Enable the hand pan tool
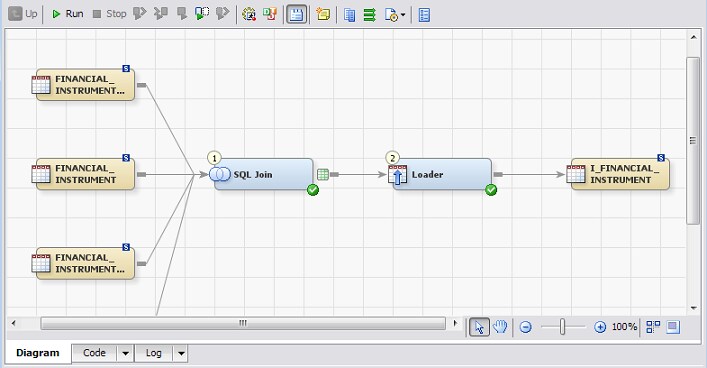Image resolution: width=707 pixels, height=368 pixels. point(500,327)
